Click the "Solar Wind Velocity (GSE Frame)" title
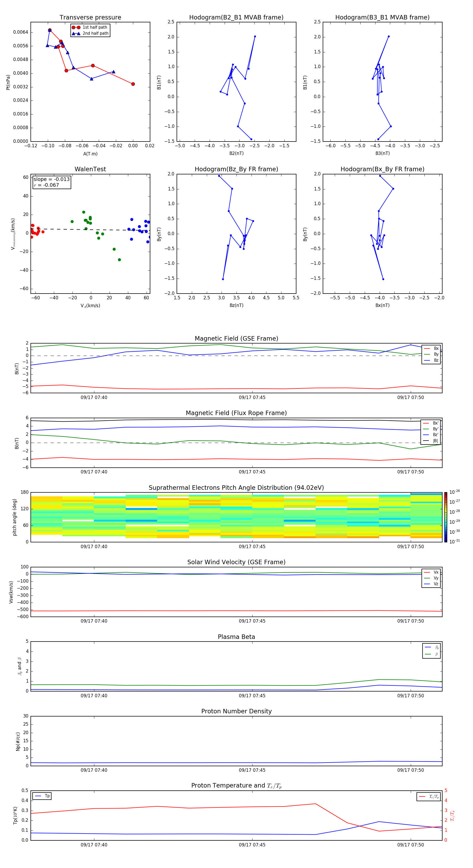Image resolution: width=473 pixels, height=868 pixels. (236, 562)
